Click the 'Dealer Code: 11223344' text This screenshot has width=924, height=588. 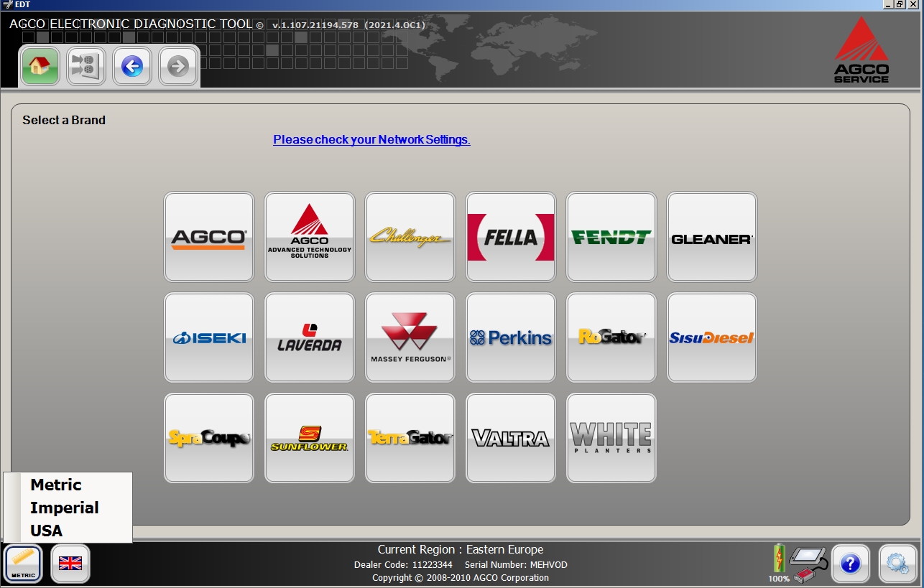coord(403,565)
